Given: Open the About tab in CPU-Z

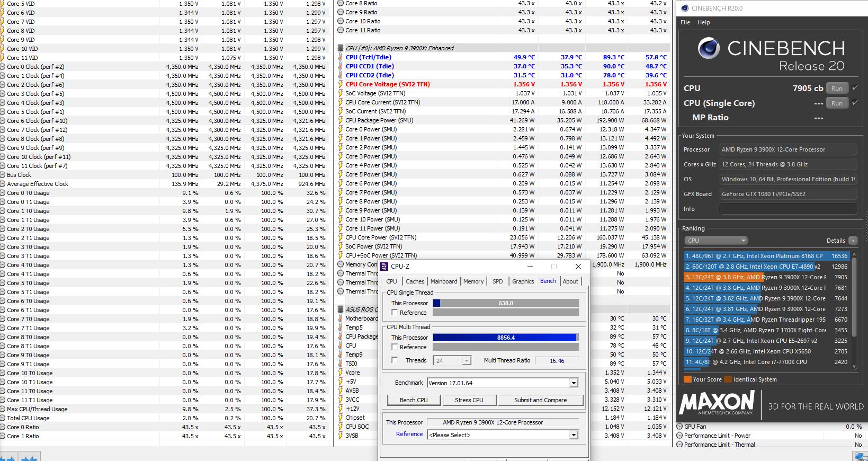Looking at the screenshot, I should click(x=570, y=281).
